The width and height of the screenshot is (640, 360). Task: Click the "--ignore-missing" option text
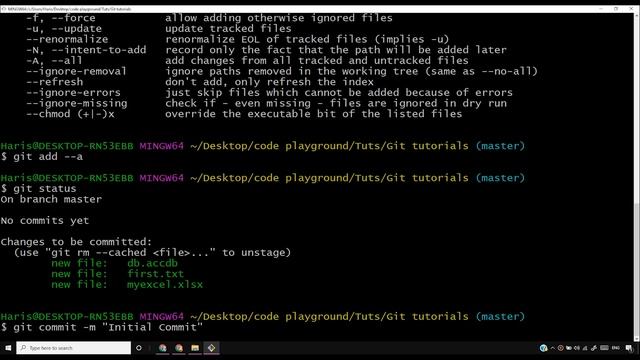point(77,103)
